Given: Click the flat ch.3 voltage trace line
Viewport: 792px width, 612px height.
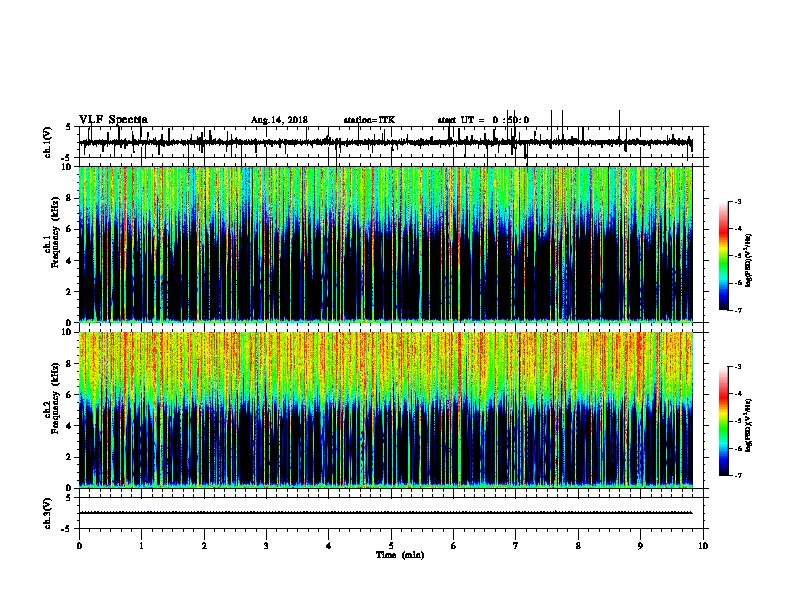Looking at the screenshot, I should point(386,513).
